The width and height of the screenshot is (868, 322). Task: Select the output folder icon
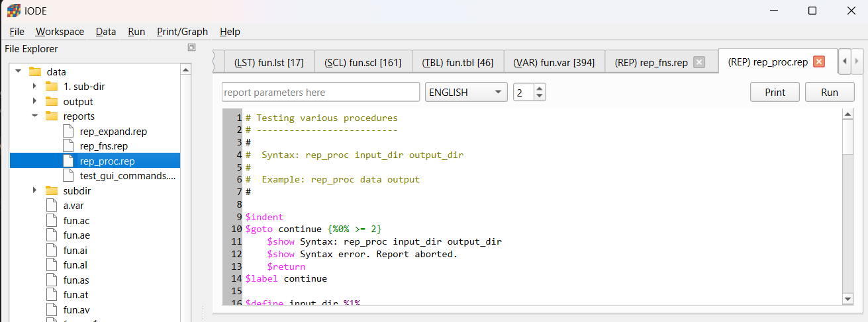point(52,101)
